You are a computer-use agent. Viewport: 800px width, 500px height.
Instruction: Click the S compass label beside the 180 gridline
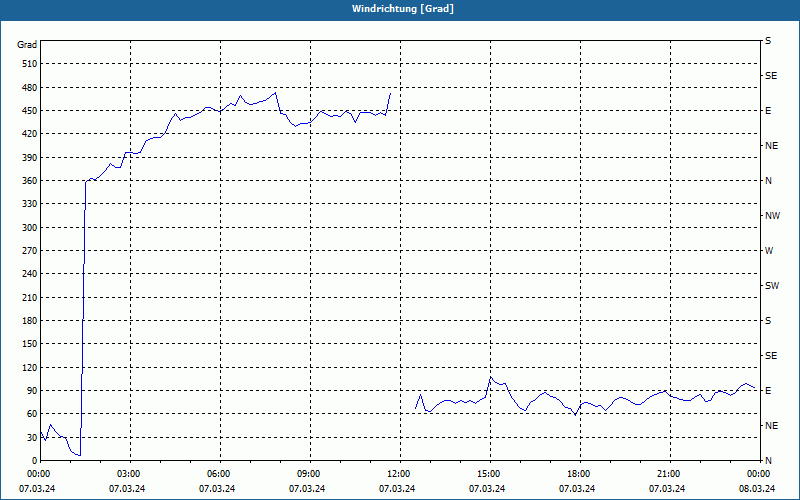(x=768, y=321)
